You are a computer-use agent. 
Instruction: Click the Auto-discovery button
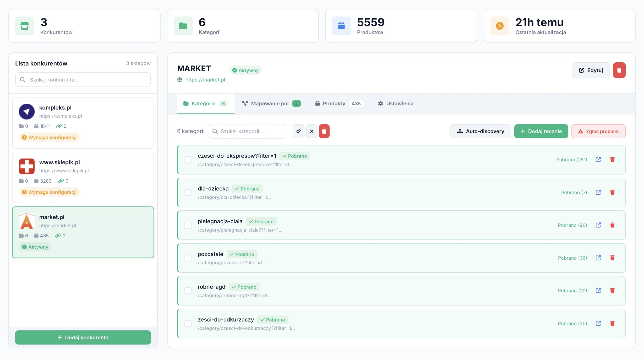click(481, 131)
